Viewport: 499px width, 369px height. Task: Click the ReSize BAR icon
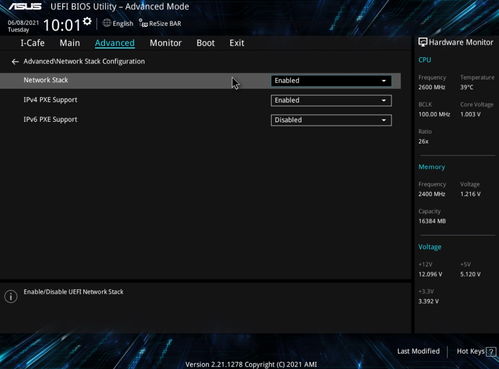click(x=143, y=23)
